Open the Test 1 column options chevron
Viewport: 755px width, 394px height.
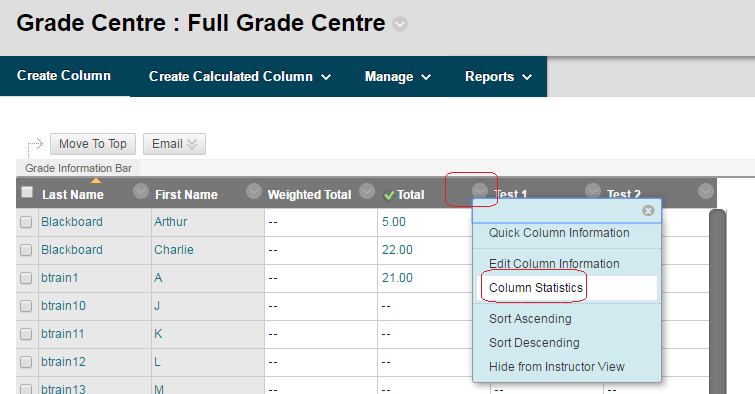pyautogui.click(x=593, y=191)
